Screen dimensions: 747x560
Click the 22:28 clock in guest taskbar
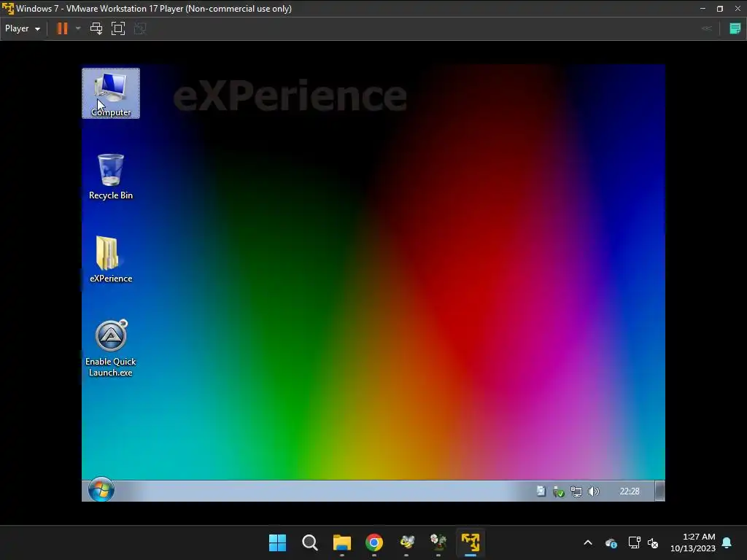click(630, 491)
